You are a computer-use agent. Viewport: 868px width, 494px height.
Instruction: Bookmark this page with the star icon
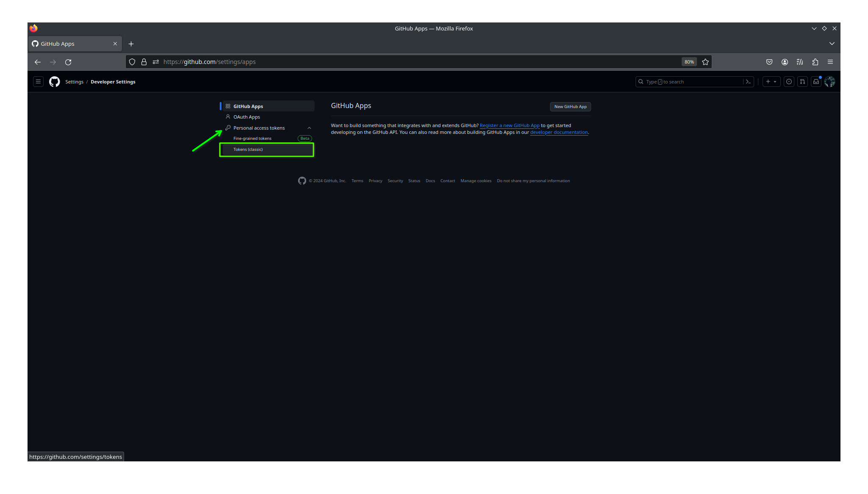point(705,62)
